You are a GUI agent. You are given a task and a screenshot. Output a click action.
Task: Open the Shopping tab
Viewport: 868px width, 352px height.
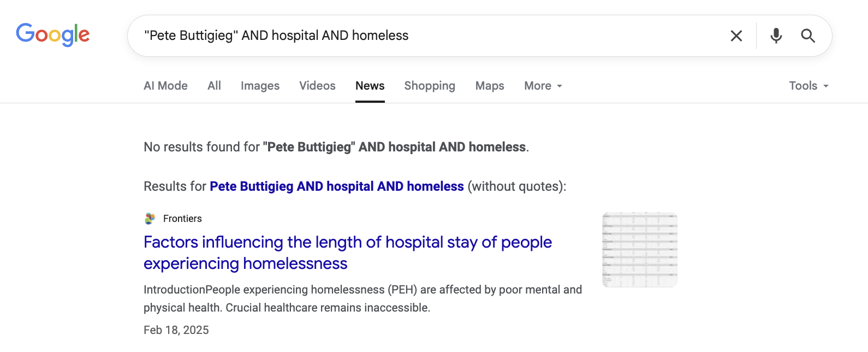pyautogui.click(x=430, y=86)
